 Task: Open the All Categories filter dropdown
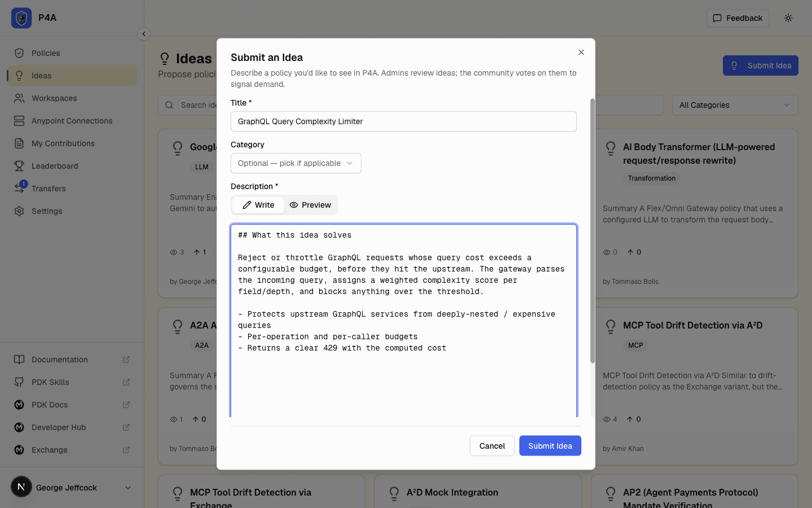click(x=735, y=105)
